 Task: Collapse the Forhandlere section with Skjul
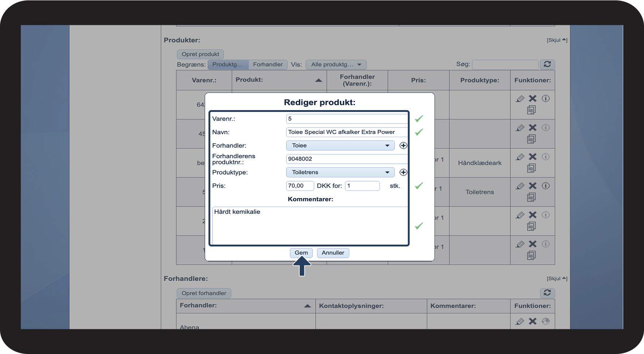(557, 279)
